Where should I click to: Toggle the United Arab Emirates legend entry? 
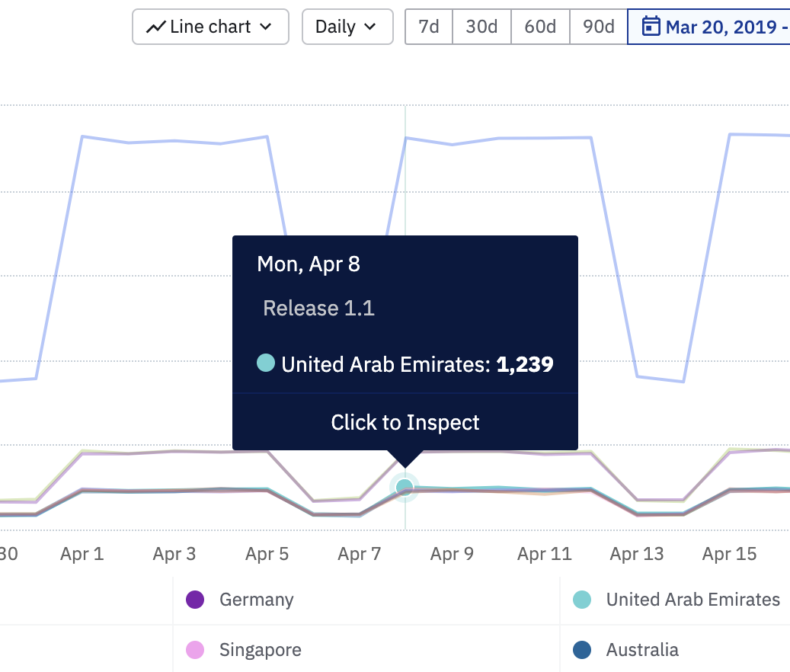692,600
